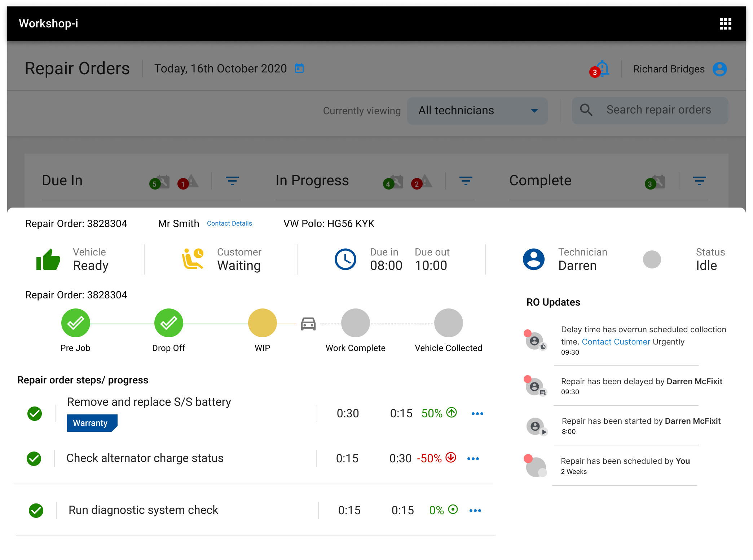Toggle checkmark for alternator charge step
753x560 pixels.
34,458
